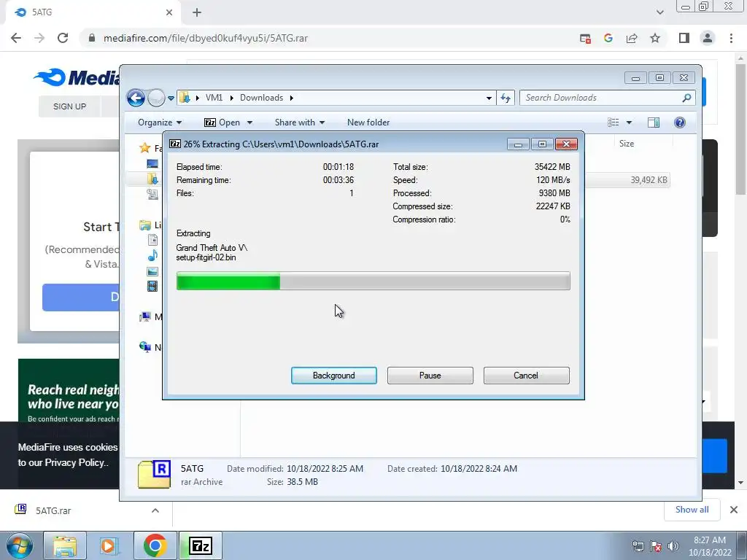Click Show all downloads
This screenshot has width=747, height=560.
point(692,510)
